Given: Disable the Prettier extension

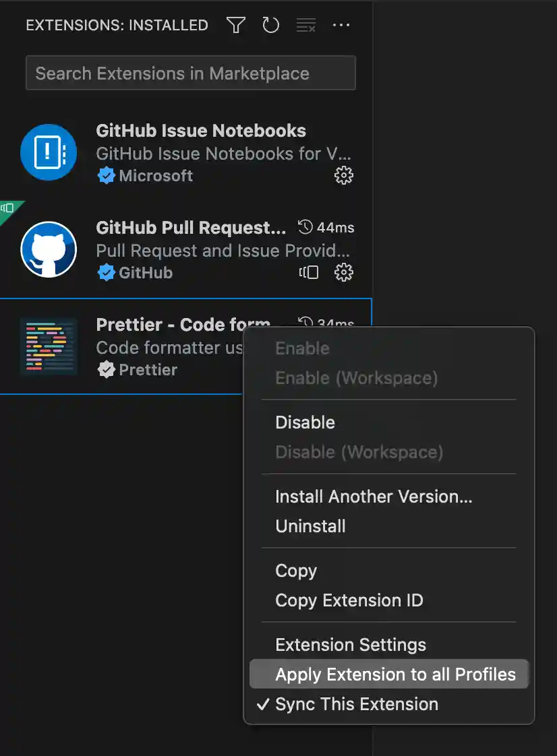Looking at the screenshot, I should (305, 422).
